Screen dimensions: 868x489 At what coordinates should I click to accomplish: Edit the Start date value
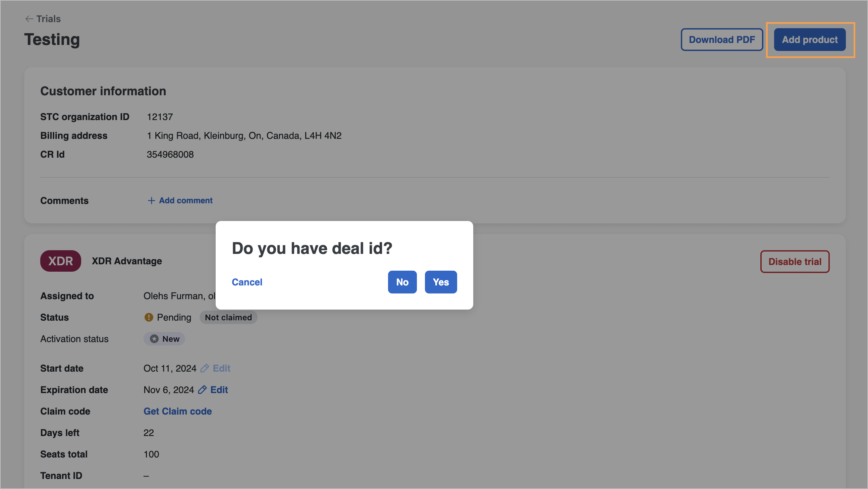coord(221,368)
